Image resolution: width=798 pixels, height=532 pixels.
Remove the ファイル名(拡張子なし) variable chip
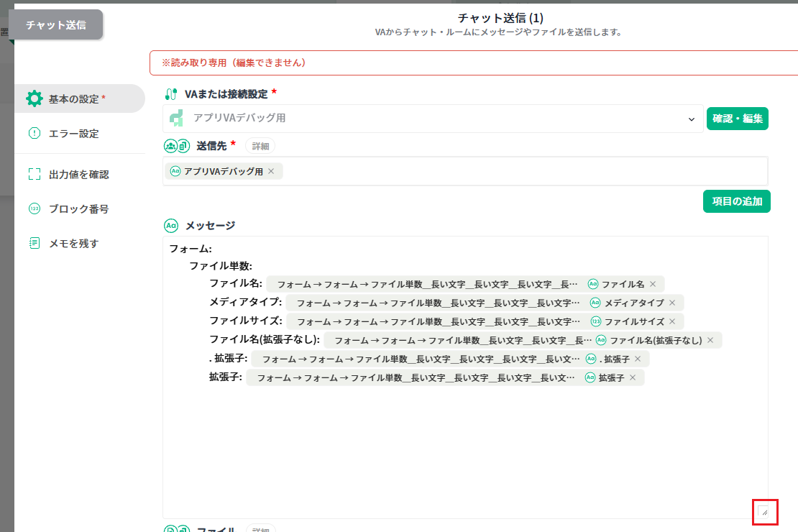(x=710, y=340)
